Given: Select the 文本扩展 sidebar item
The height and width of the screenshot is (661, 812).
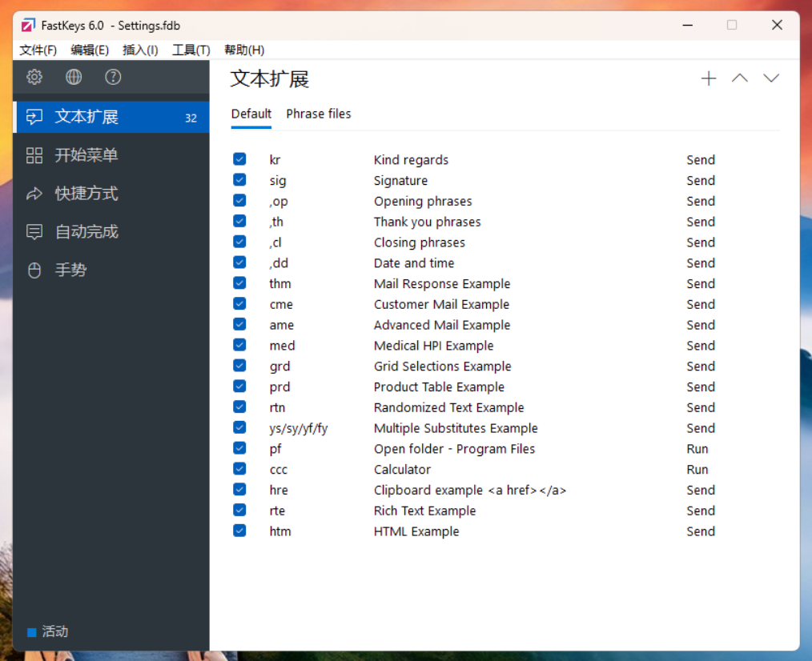Looking at the screenshot, I should tap(111, 117).
